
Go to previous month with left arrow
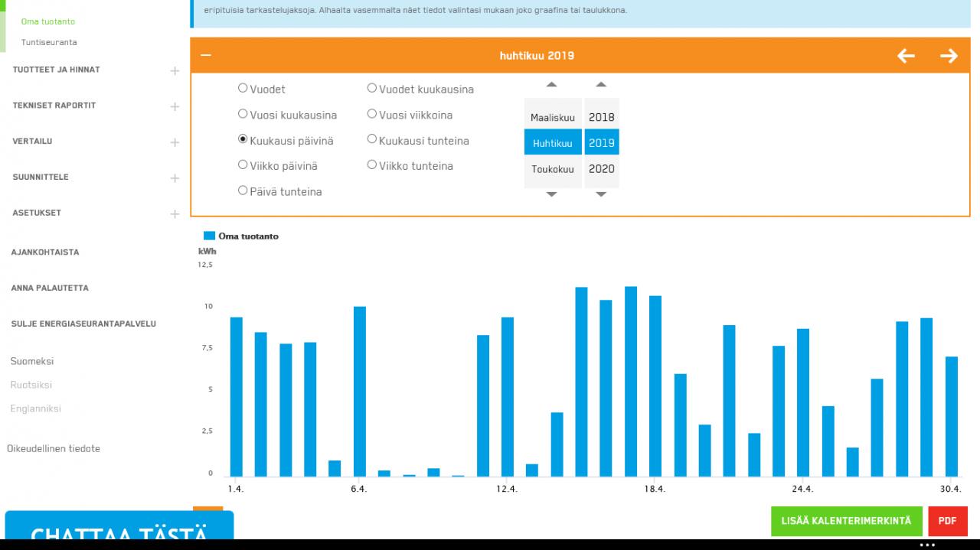(906, 56)
